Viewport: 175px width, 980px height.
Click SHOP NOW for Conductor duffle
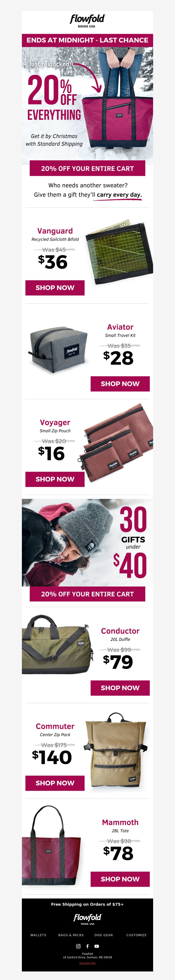click(120, 688)
